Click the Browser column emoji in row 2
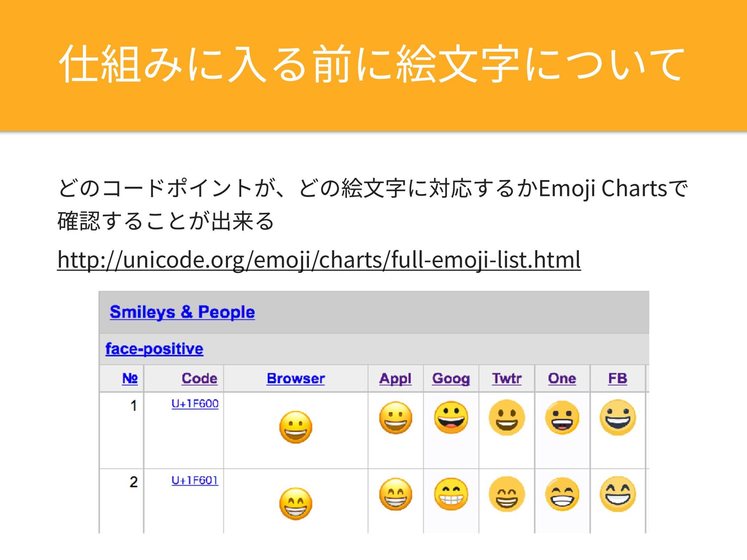The height and width of the screenshot is (560, 747). point(296,504)
